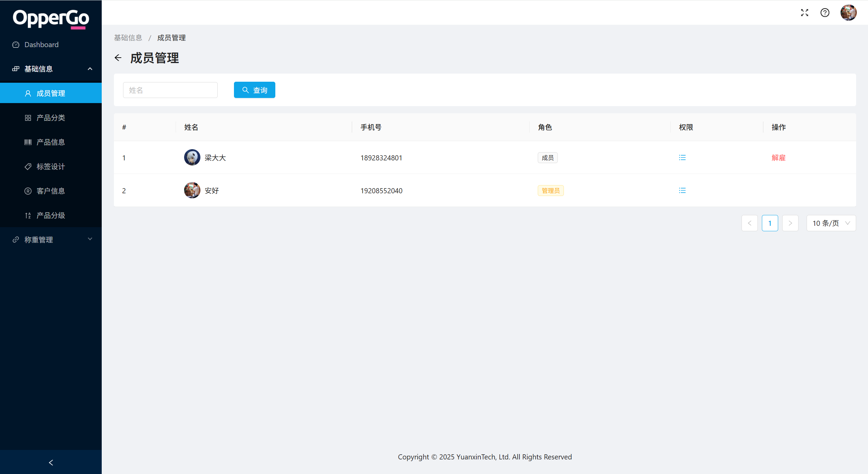Open permissions list icon for 梁大大
The image size is (868, 474).
click(682, 158)
